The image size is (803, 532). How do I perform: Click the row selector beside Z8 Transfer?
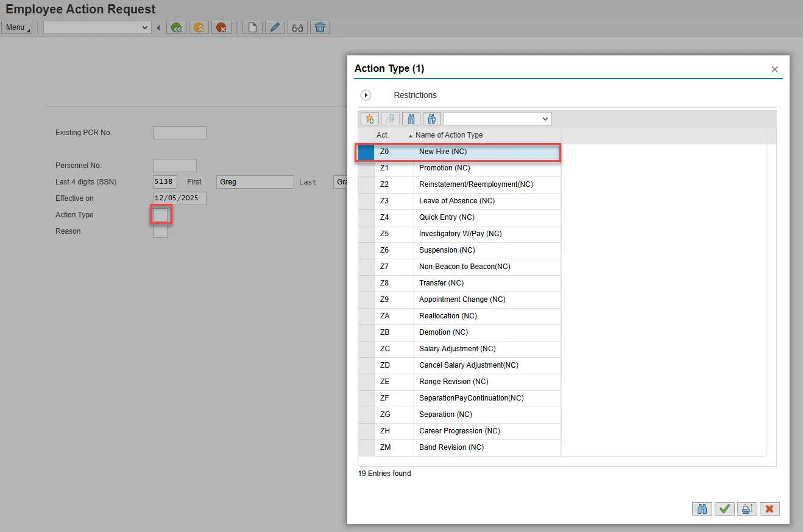point(366,283)
